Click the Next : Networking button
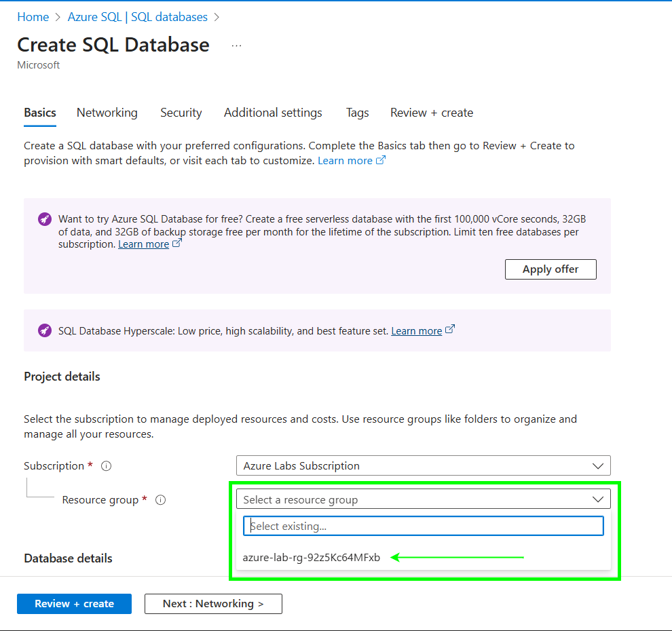Image resolution: width=672 pixels, height=631 pixels. [213, 604]
